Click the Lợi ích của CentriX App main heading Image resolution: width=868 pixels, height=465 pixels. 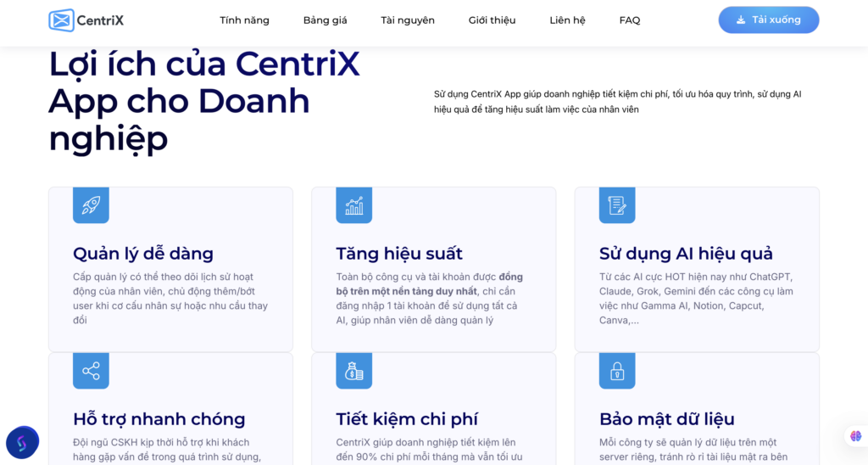pos(205,101)
